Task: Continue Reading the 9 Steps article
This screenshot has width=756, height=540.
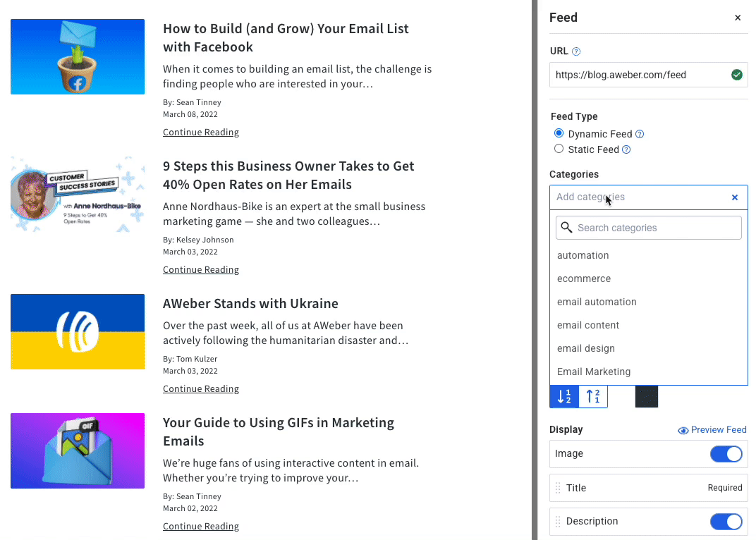Action: 200,269
